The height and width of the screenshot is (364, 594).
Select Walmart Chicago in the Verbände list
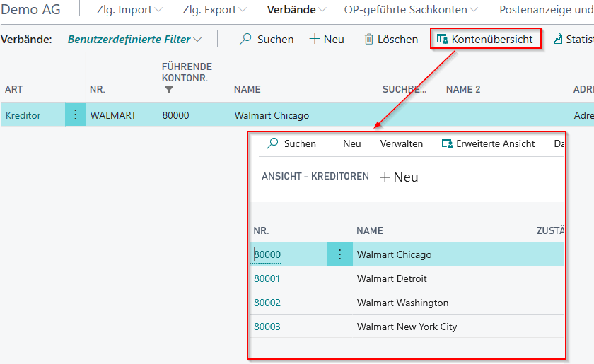tap(272, 115)
